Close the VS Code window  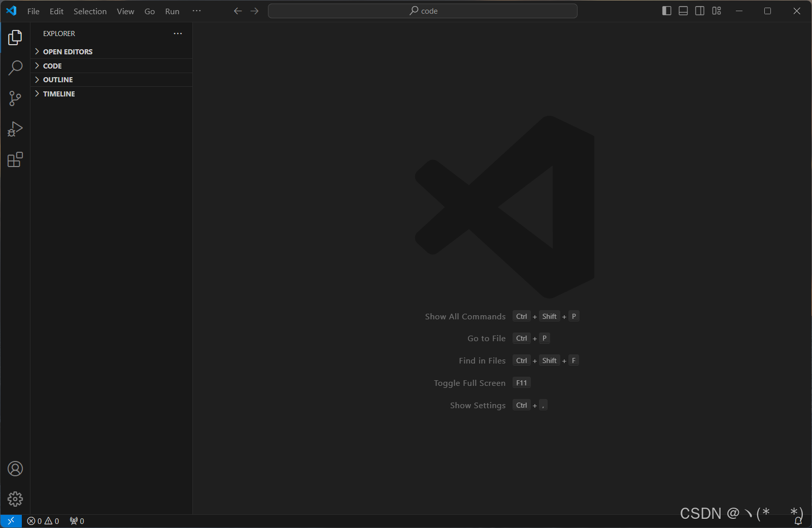tap(797, 11)
